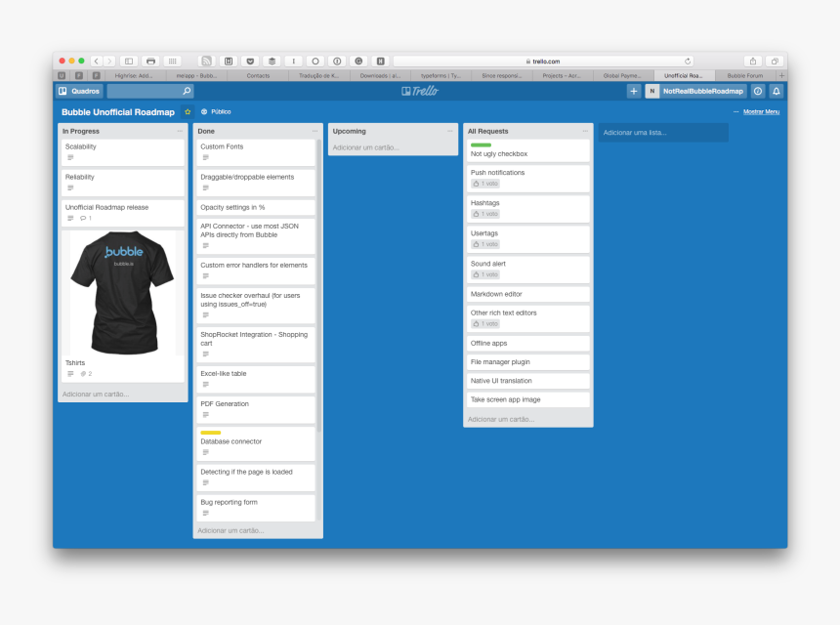Click the Safari forward button
This screenshot has width=840, height=625.
click(109, 62)
